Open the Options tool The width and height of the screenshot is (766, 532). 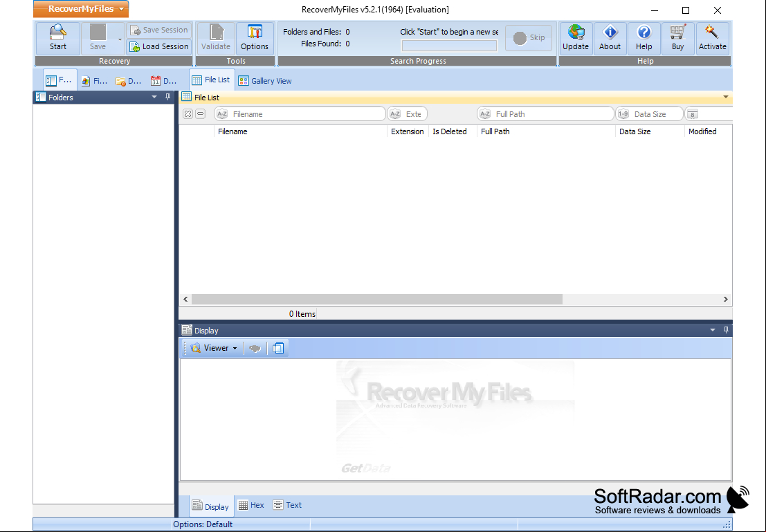(x=255, y=38)
